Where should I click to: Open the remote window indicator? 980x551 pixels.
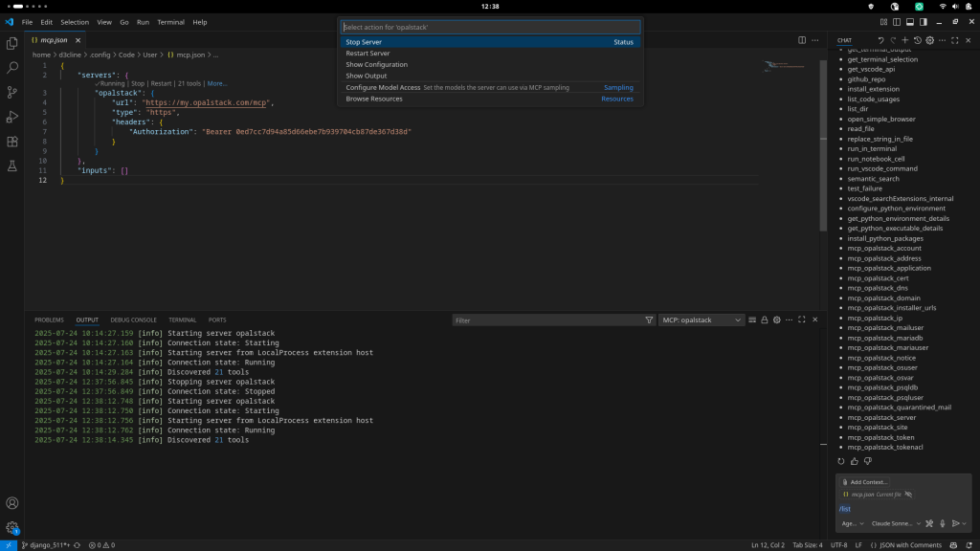(9, 545)
